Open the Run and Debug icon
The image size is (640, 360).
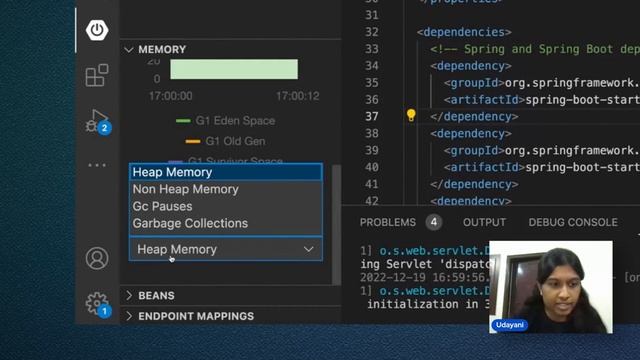click(x=97, y=121)
